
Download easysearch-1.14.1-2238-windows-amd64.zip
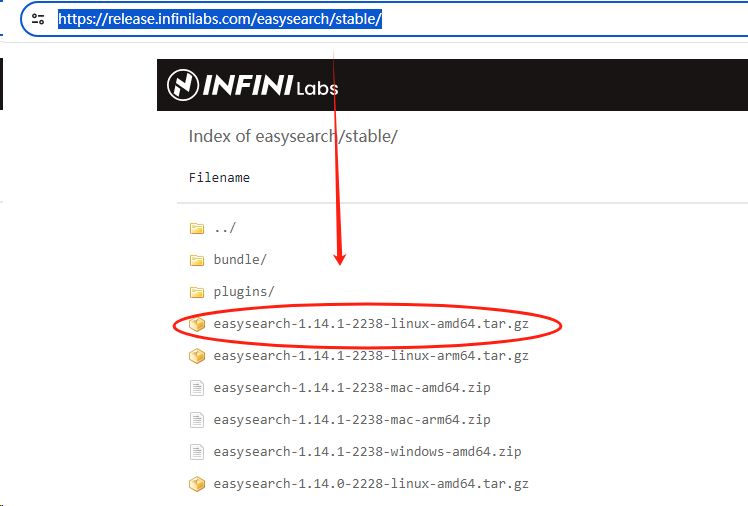tap(367, 452)
